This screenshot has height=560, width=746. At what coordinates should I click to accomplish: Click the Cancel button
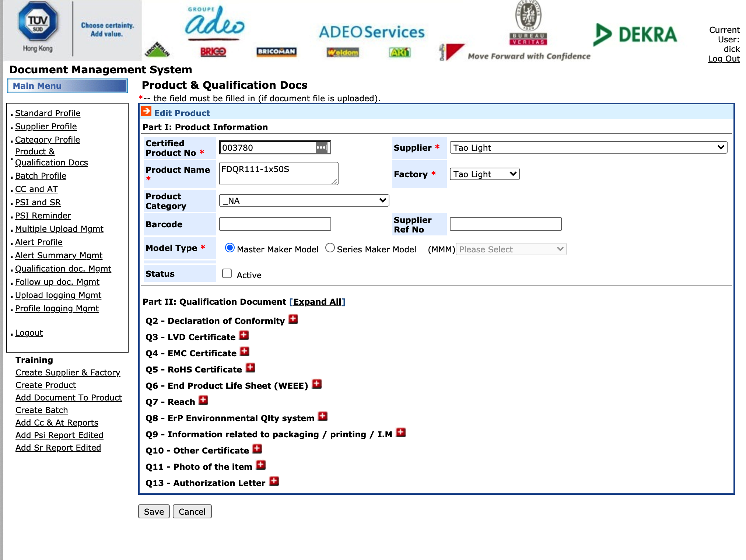192,511
